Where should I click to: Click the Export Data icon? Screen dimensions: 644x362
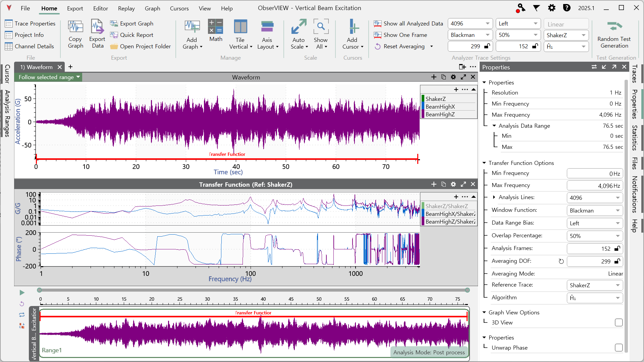(x=97, y=27)
